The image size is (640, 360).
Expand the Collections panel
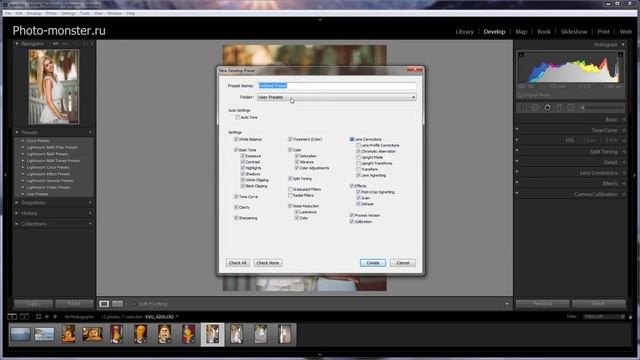click(17, 224)
